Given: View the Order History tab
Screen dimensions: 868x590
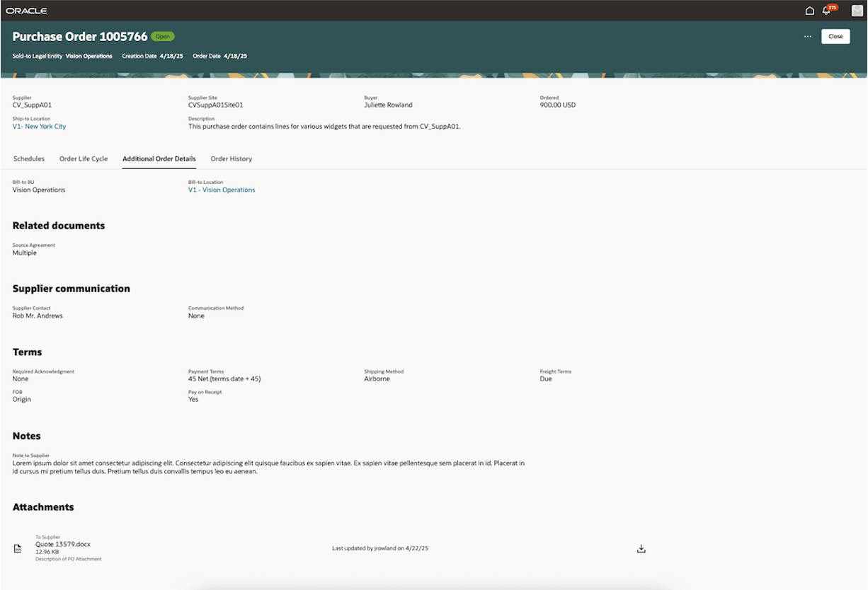Looking at the screenshot, I should (230, 158).
